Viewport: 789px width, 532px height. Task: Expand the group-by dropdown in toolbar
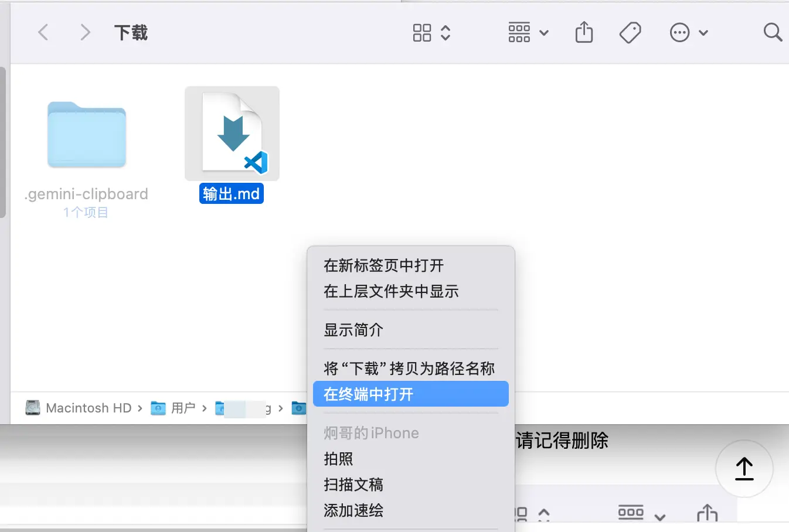(528, 32)
